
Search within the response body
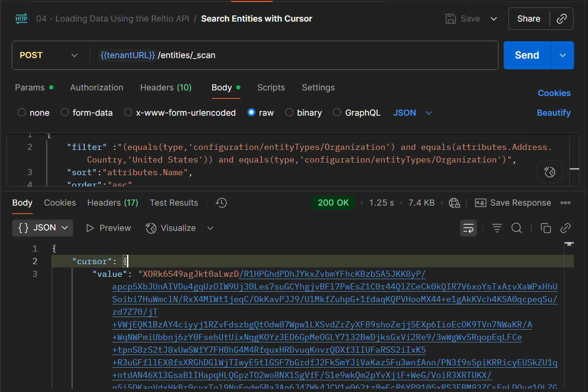click(x=517, y=228)
